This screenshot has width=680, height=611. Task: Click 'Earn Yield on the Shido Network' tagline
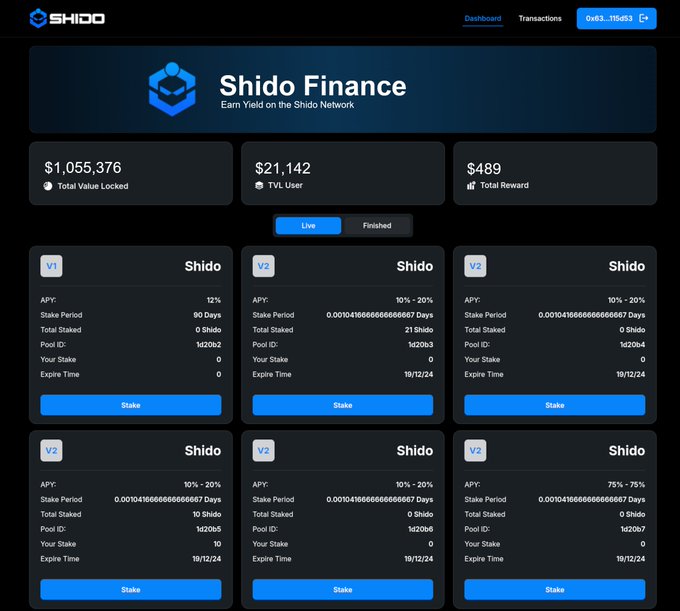(287, 105)
